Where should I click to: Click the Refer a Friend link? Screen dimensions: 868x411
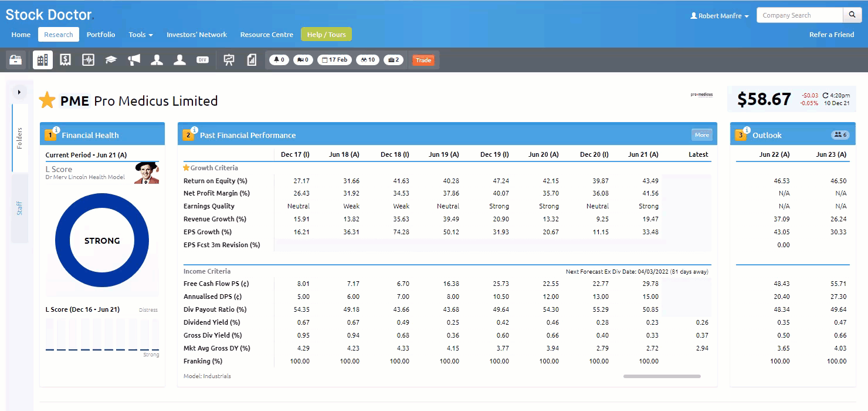coord(832,35)
